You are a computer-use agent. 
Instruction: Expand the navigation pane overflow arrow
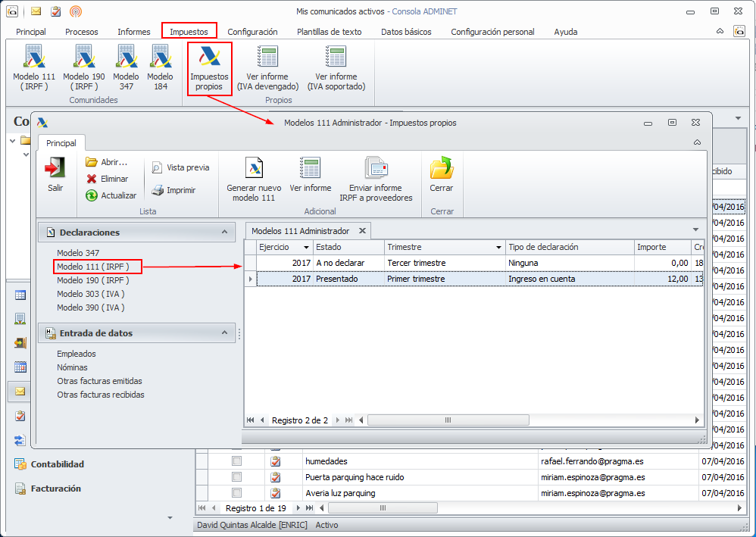tap(170, 518)
